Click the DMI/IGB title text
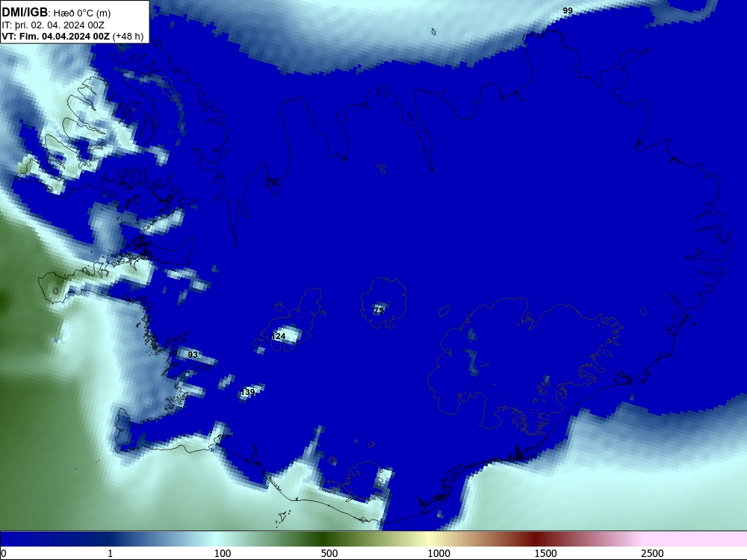 25,13
